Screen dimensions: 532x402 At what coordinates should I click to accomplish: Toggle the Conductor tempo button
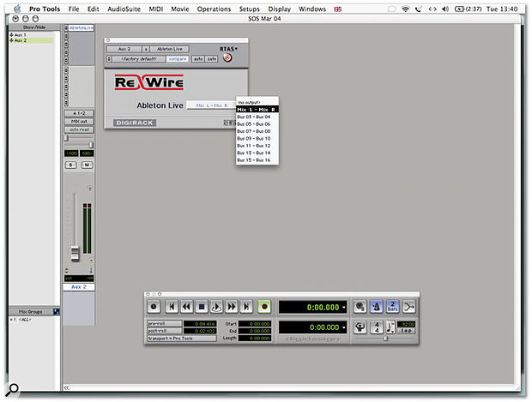(x=360, y=327)
